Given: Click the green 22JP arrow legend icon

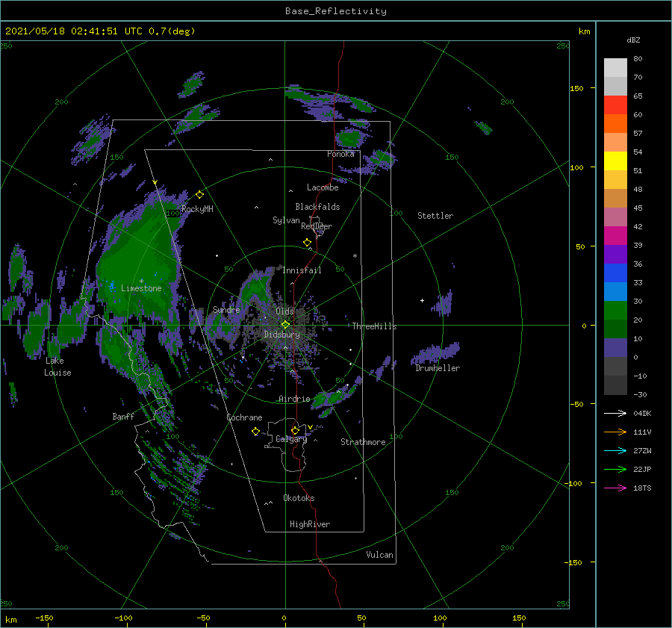Looking at the screenshot, I should click(x=615, y=469).
